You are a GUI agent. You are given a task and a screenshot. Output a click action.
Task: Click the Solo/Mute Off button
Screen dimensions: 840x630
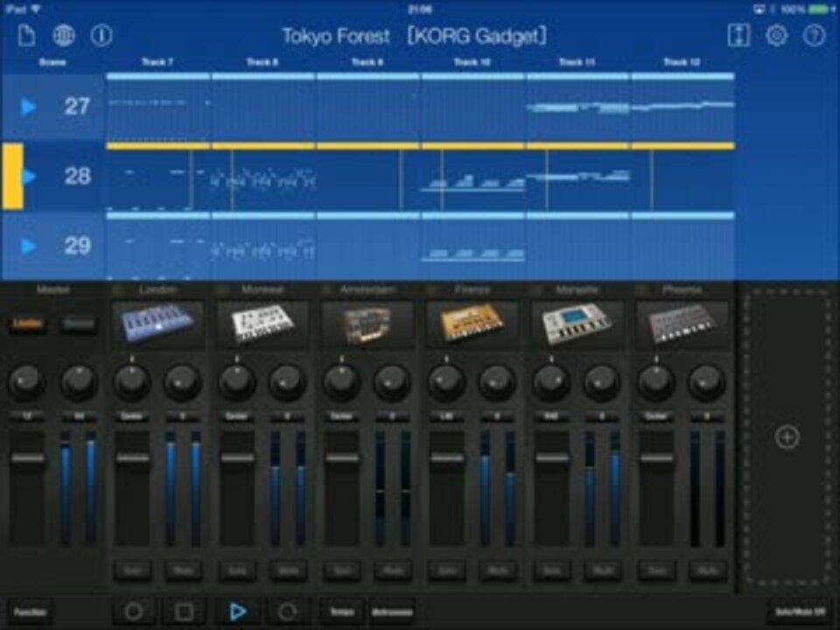(800, 612)
